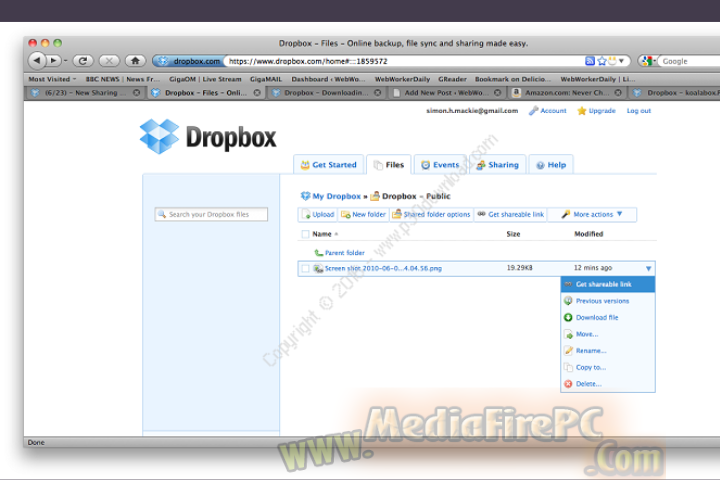This screenshot has width=720, height=480.
Task: Click the file row dropdown arrow
Action: pyautogui.click(x=648, y=268)
